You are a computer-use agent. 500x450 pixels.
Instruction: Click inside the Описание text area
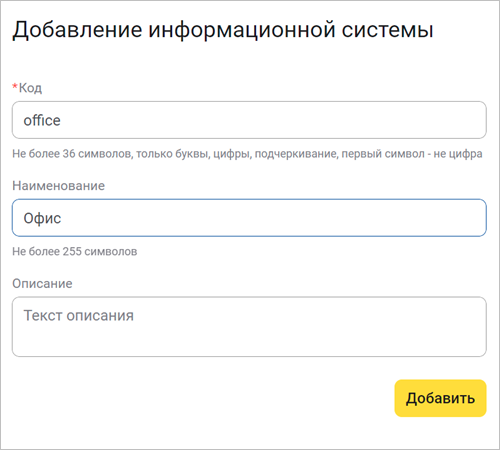249,327
